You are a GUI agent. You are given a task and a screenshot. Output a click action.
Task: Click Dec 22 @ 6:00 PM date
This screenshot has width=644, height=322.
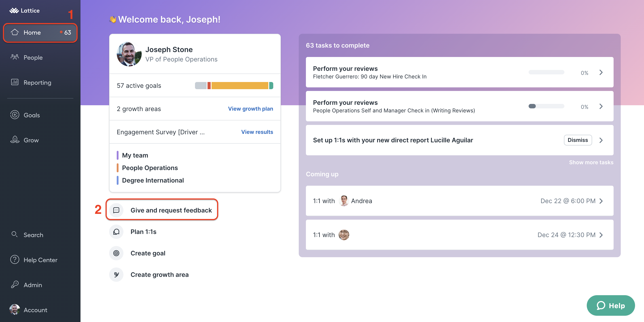click(568, 201)
